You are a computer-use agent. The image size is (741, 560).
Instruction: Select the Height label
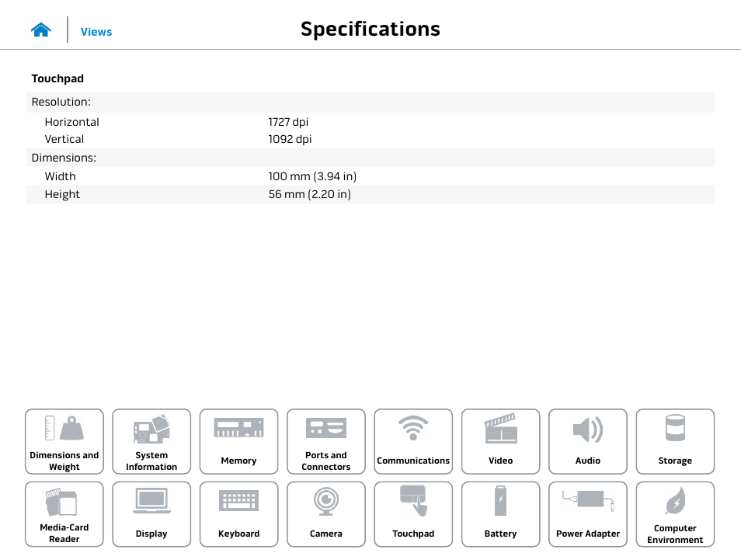point(62,194)
